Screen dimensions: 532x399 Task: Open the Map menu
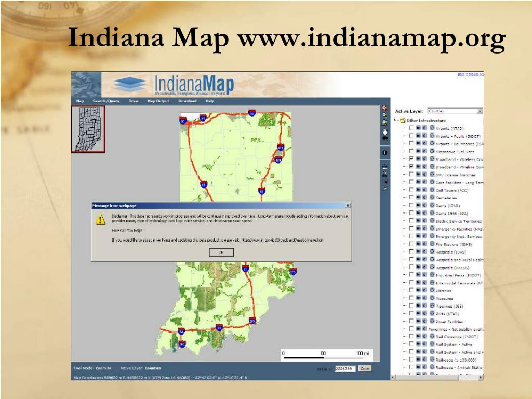click(80, 101)
